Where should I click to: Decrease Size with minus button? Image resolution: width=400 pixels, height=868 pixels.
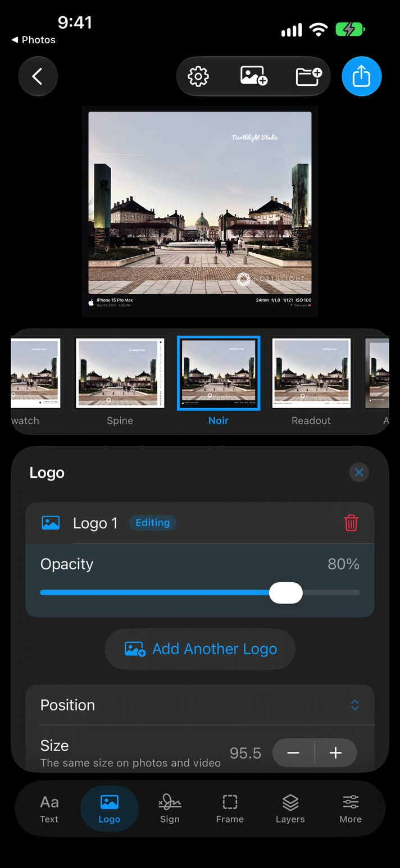click(293, 753)
